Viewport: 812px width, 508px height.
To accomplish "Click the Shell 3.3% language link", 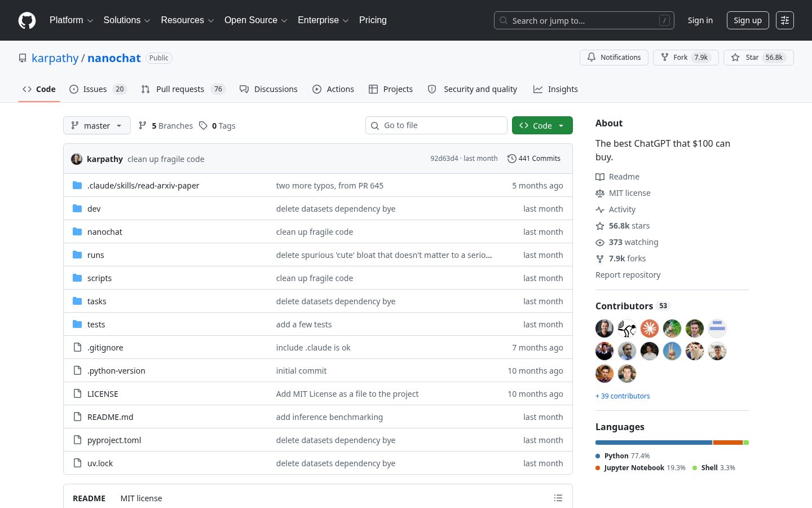I will pos(714,468).
